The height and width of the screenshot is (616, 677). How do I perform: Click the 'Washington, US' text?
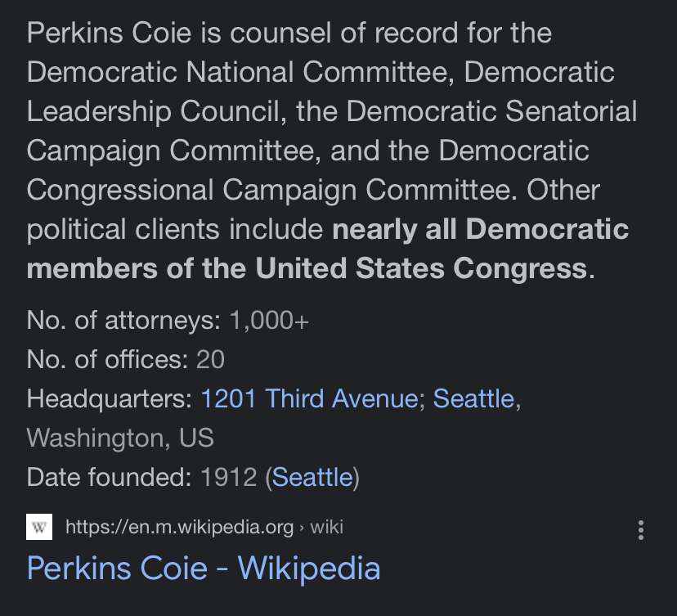coord(120,438)
